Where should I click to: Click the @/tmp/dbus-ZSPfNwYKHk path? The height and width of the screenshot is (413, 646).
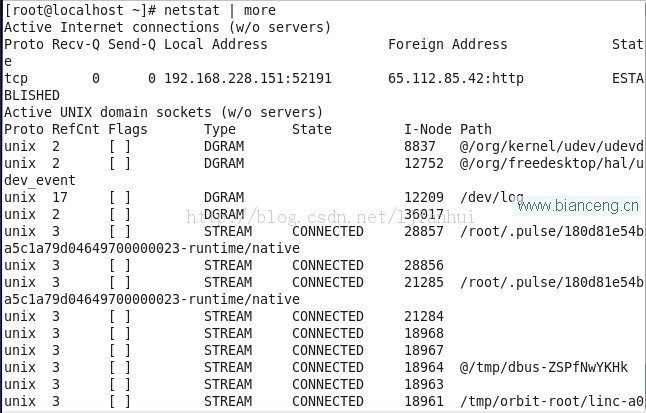(543, 367)
